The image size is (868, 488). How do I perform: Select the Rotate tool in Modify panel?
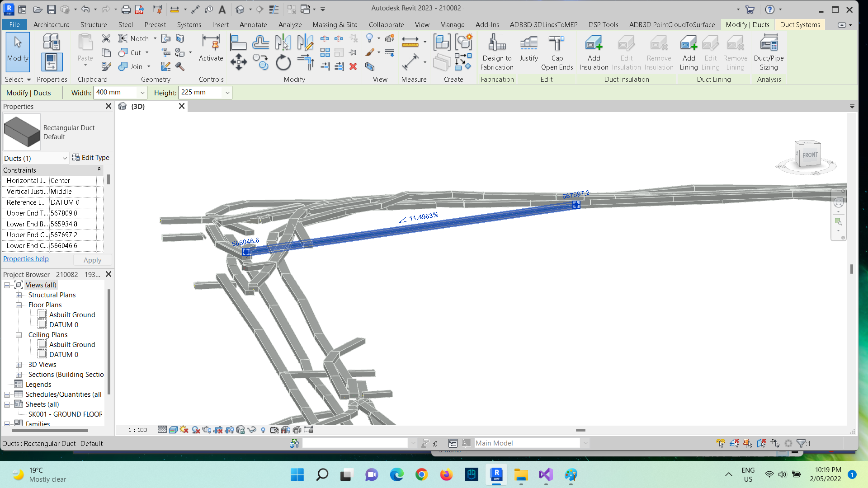point(283,62)
